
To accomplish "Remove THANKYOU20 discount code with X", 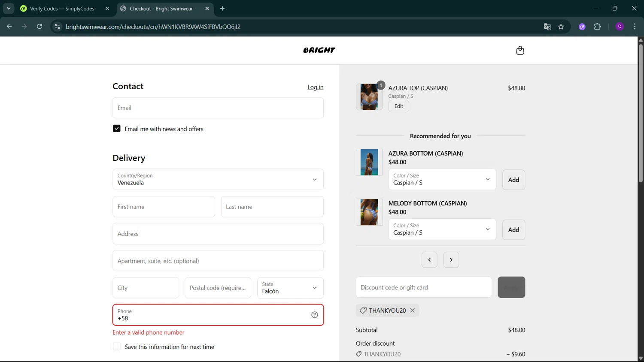I will point(413,310).
